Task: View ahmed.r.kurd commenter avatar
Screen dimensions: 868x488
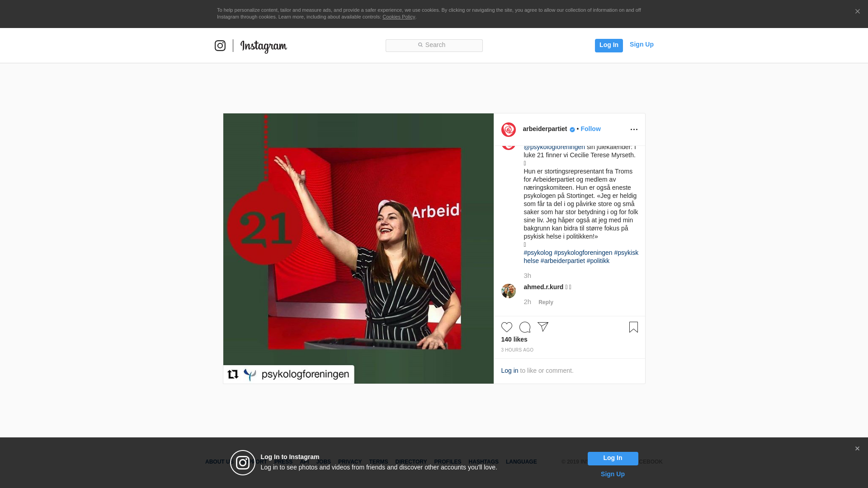Action: (x=508, y=291)
